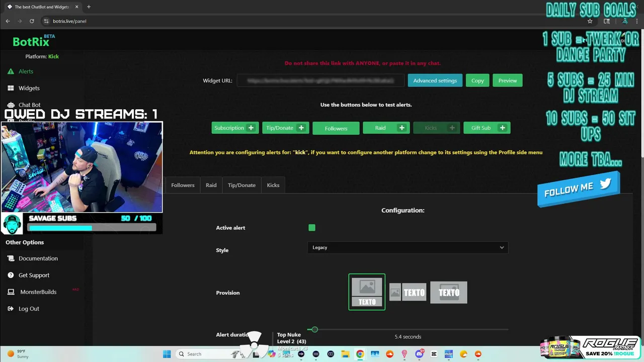Select text-over-image provision layout
Screen dimensions: 644x362
pyautogui.click(x=449, y=292)
